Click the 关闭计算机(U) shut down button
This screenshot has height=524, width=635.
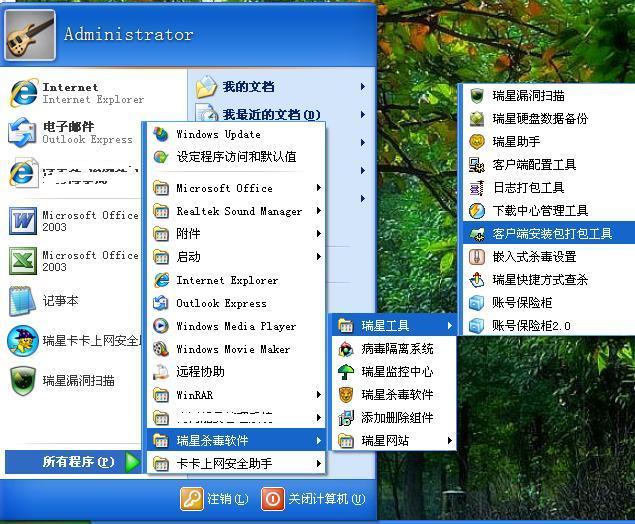314,498
